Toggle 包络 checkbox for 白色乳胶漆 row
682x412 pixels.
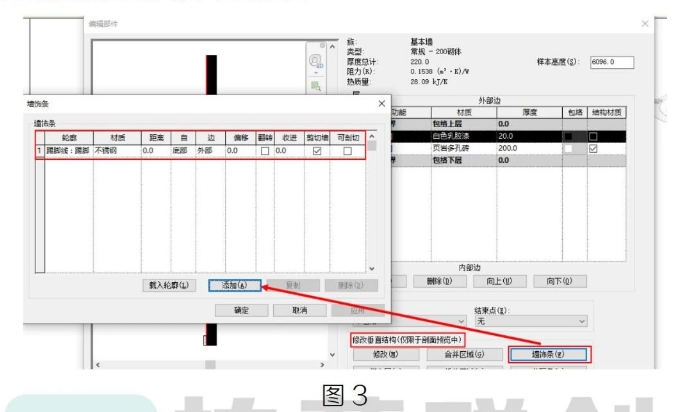click(568, 136)
